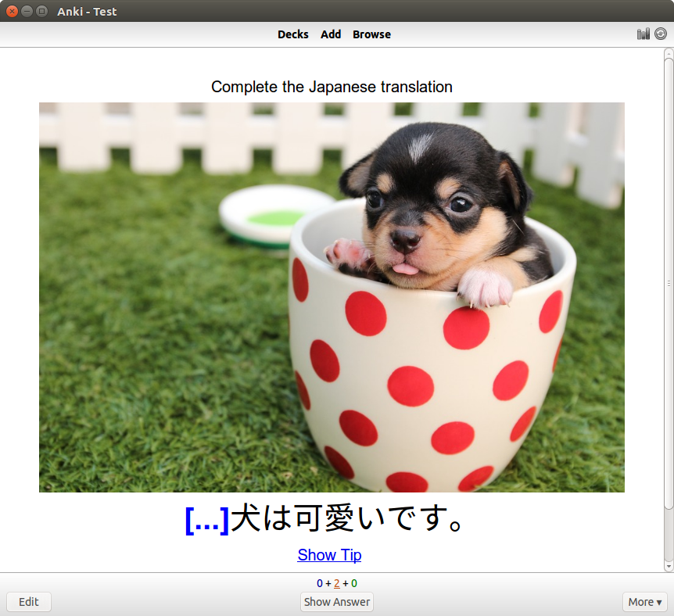Screen dimensions: 674x616
Task: Click the learning cards count 2
Action: tap(336, 583)
